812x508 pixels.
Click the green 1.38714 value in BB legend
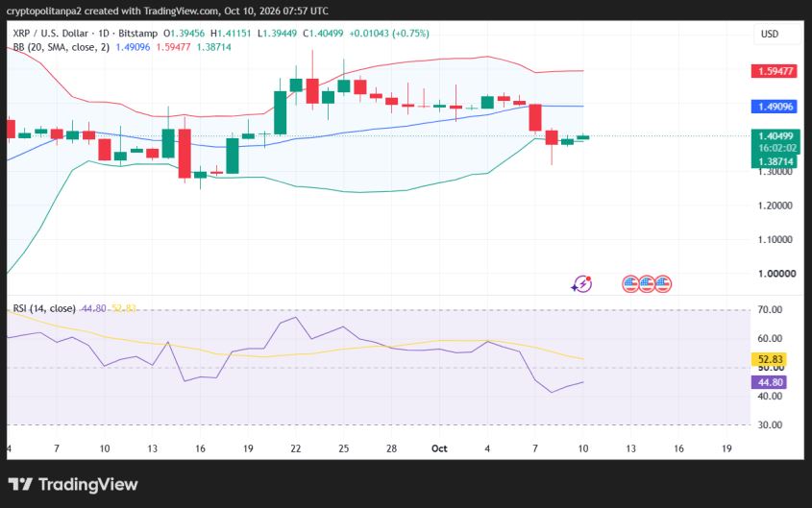(x=213, y=47)
